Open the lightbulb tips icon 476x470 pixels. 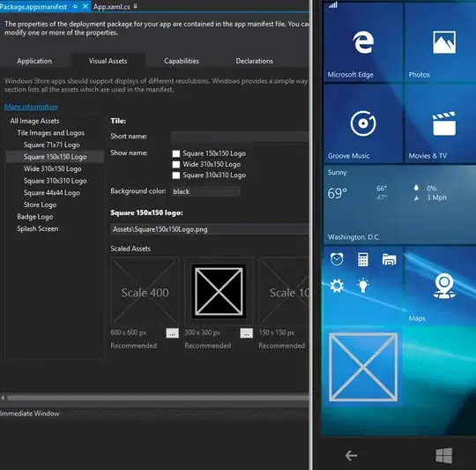click(363, 285)
